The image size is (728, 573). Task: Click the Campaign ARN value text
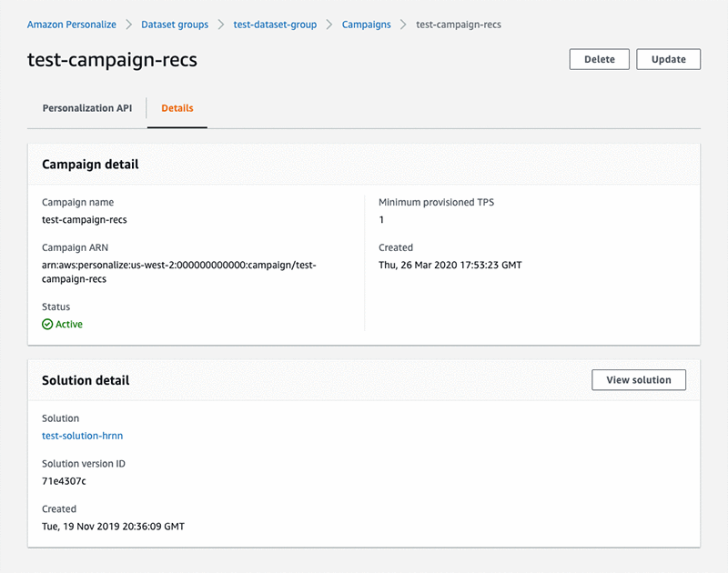pyautogui.click(x=178, y=272)
